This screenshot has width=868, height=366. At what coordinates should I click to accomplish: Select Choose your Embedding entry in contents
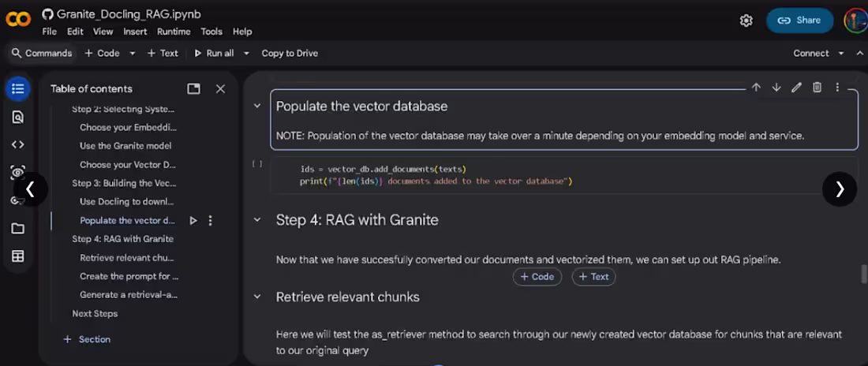point(129,127)
